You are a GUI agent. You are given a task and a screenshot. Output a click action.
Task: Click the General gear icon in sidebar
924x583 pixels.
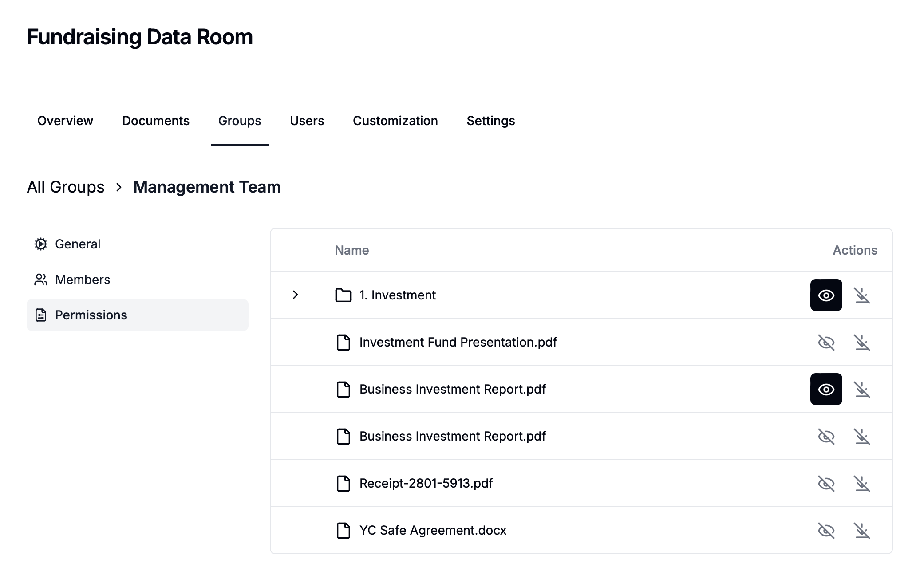pos(41,244)
